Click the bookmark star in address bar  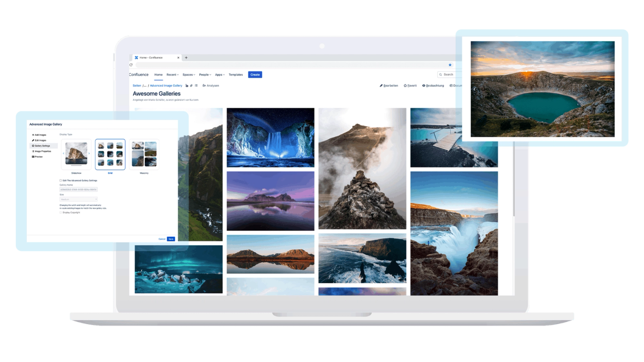tap(450, 65)
